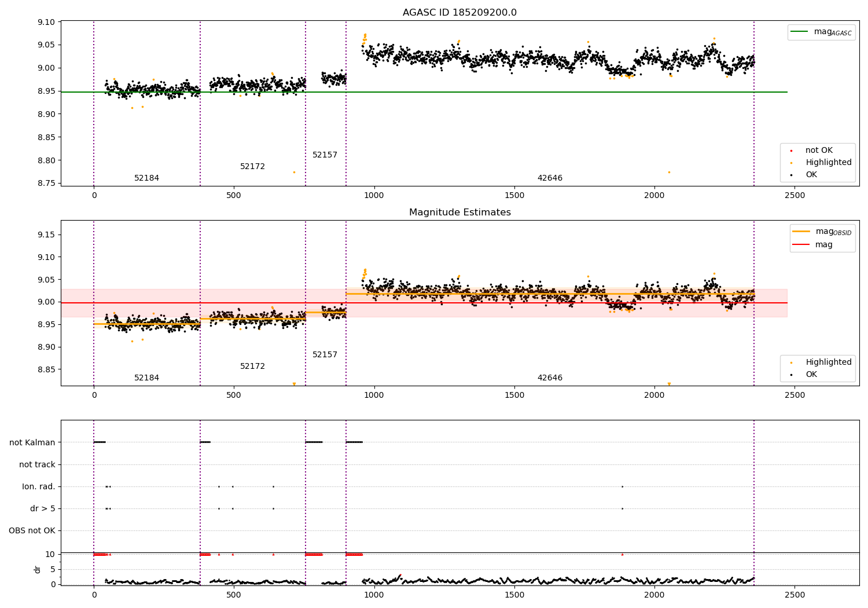Click OBSID label 52157 in top plot
The width and height of the screenshot is (868, 608).
pos(325,155)
